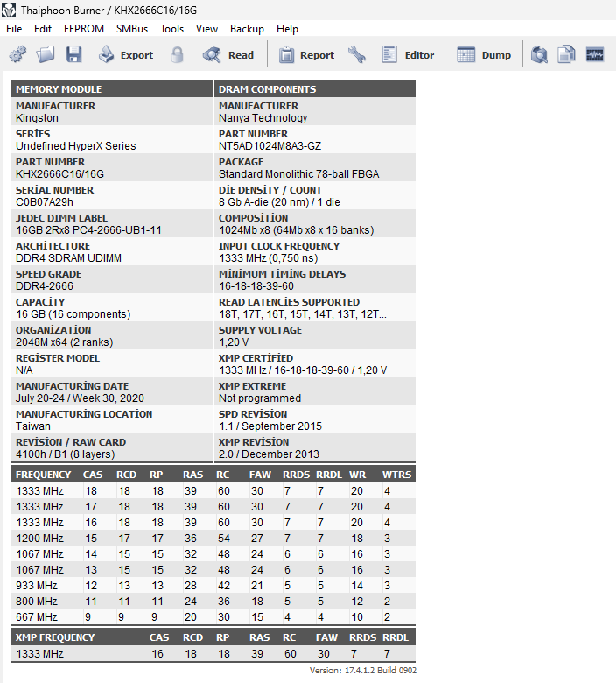This screenshot has width=616, height=683.
Task: Click the JEDEC label 16GB 2Rx8 PC4-2666-UB1-11
Action: tap(88, 230)
